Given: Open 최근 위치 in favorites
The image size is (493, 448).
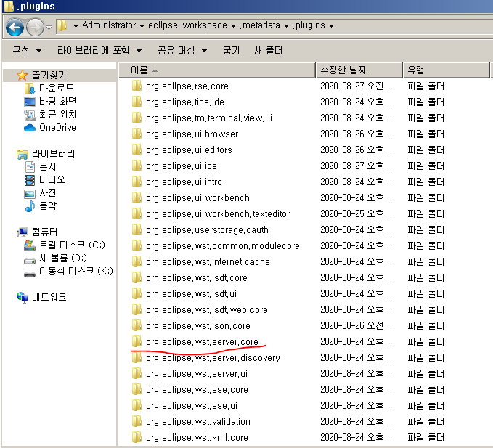Looking at the screenshot, I should pos(58,115).
